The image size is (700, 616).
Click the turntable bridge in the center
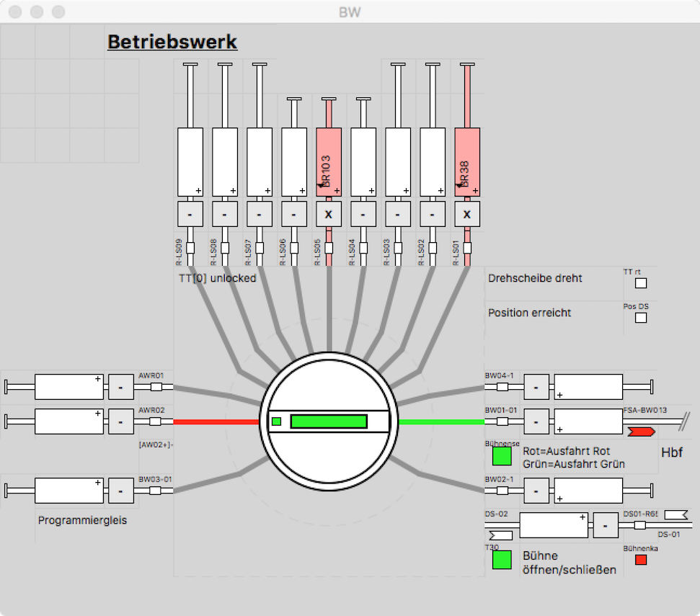(328, 421)
